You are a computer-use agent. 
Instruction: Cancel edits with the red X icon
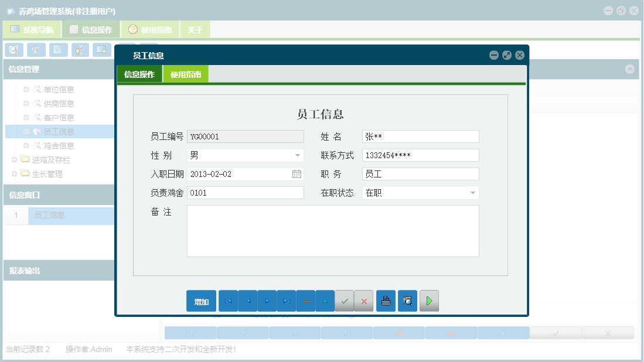point(364,300)
